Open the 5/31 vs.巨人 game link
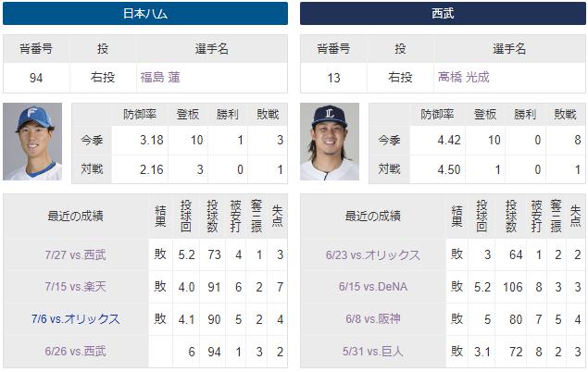 tap(373, 352)
